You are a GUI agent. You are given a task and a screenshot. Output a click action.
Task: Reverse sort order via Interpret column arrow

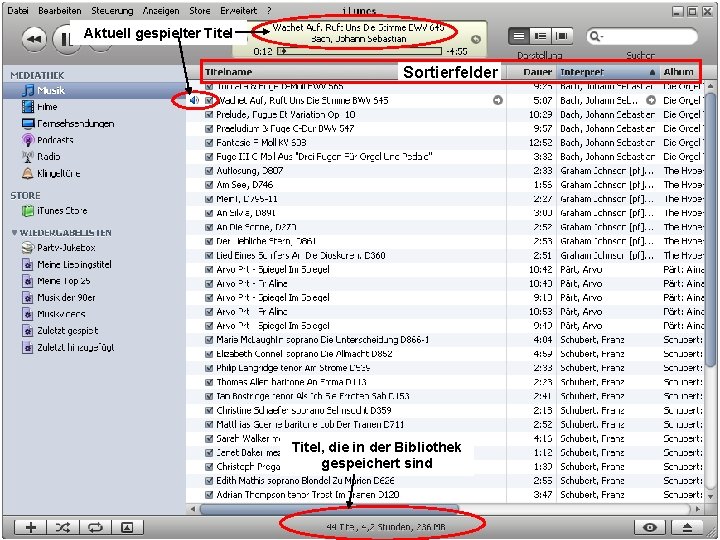652,72
